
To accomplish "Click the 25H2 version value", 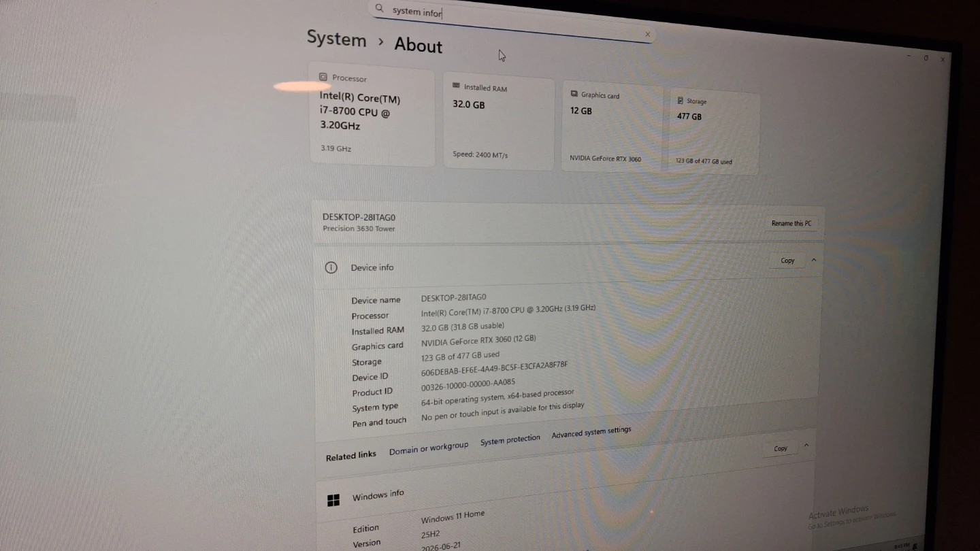I will pos(431,534).
